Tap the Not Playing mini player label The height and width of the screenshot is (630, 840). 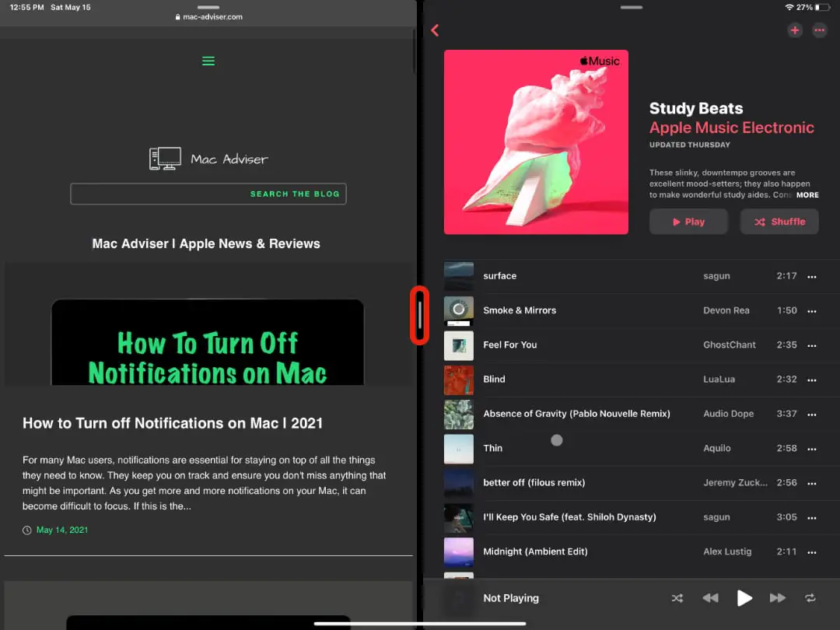click(x=511, y=598)
